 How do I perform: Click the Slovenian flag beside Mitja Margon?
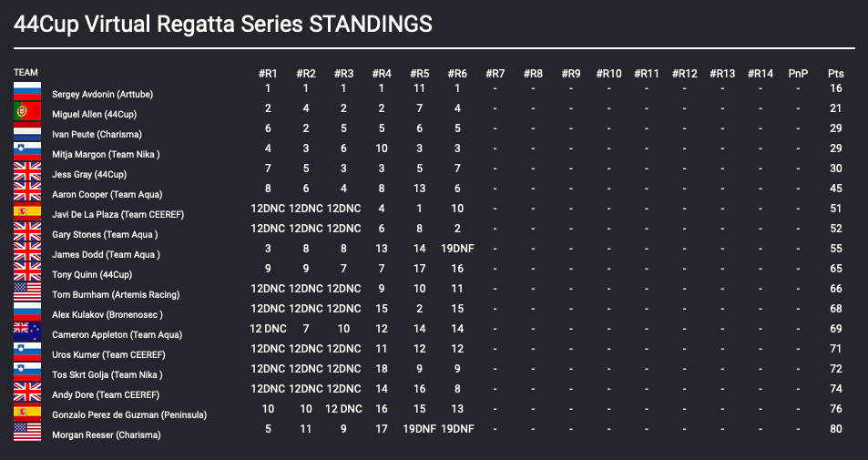click(27, 152)
